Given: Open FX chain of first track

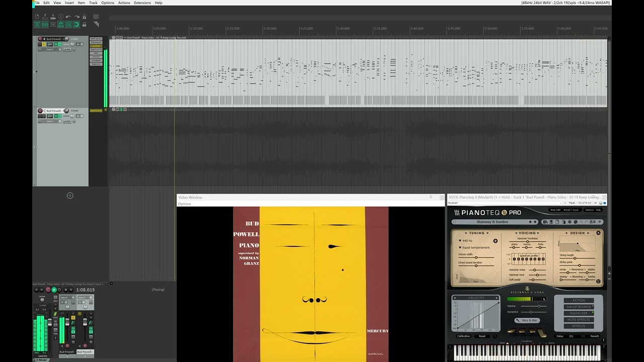Looking at the screenshot, I should (x=56, y=44).
